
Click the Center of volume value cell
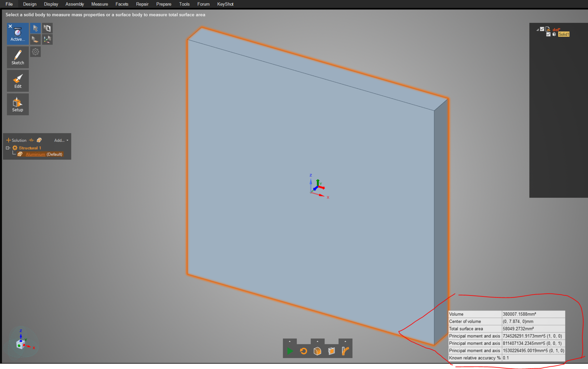[x=533, y=321]
